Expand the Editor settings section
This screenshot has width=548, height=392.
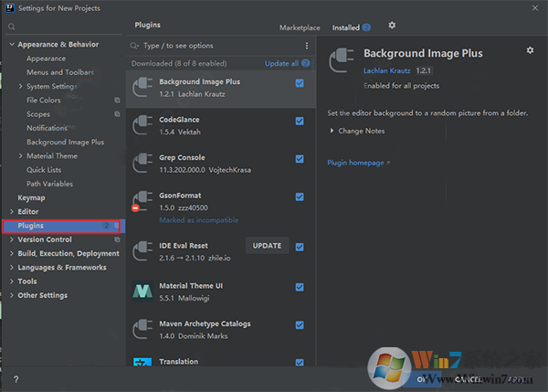(12, 212)
